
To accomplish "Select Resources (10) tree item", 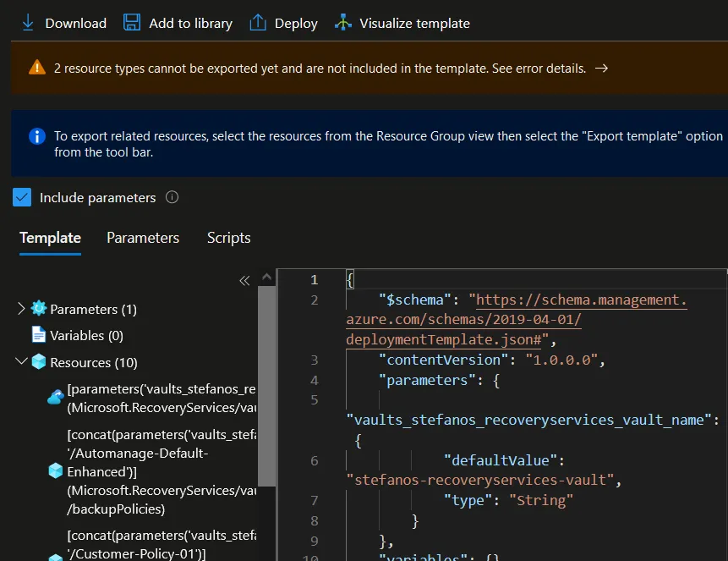I will [x=94, y=362].
